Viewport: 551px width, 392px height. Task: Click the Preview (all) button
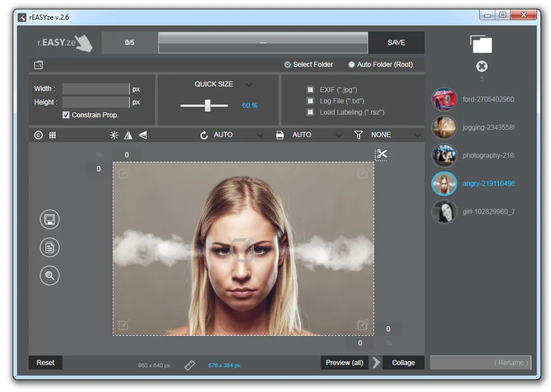click(344, 362)
